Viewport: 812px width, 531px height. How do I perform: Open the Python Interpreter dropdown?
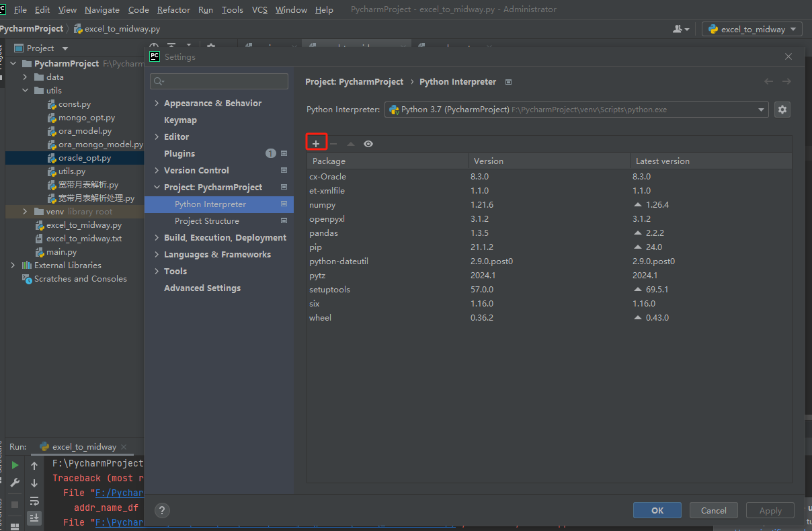pyautogui.click(x=760, y=109)
